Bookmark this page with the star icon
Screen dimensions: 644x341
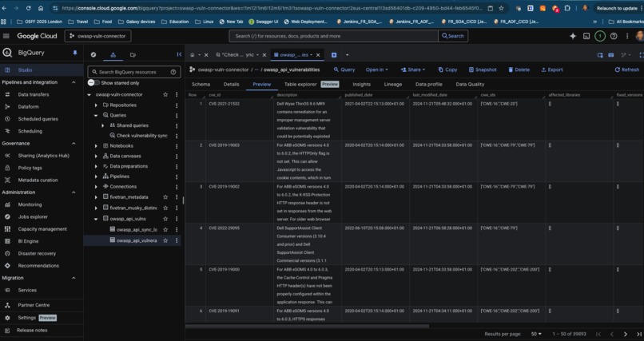[x=501, y=8]
